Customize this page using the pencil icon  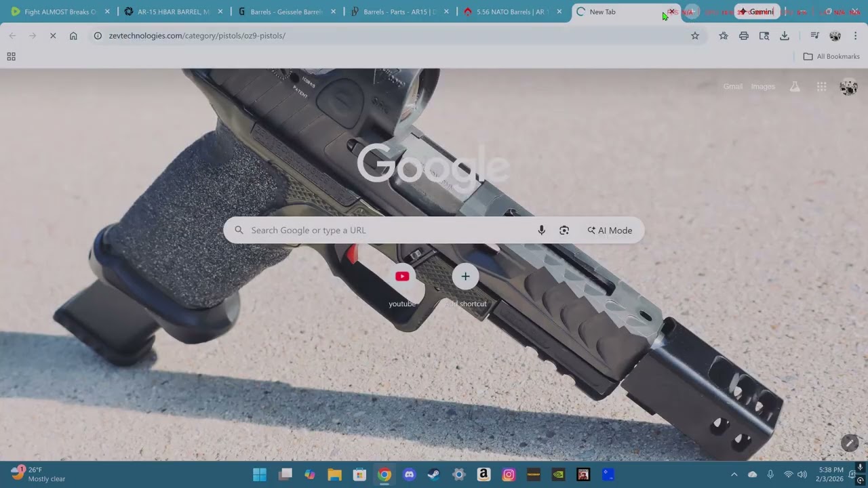(850, 443)
